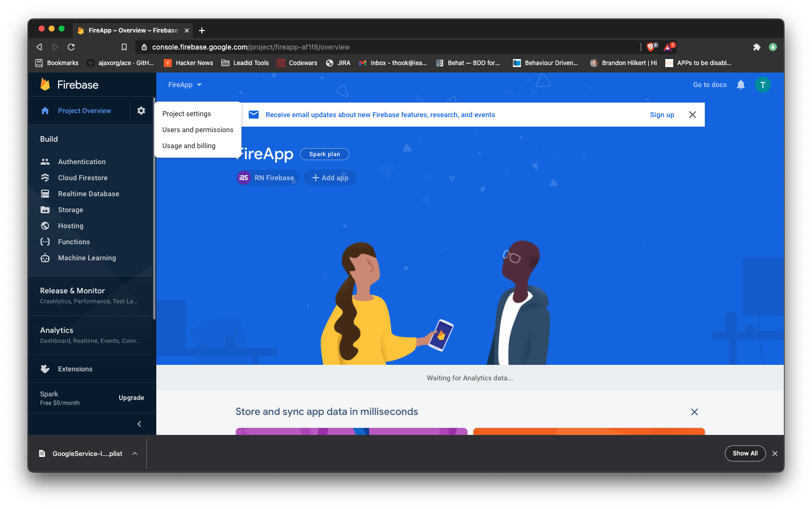
Task: Open Cloud Firestore in the sidebar
Action: click(83, 178)
